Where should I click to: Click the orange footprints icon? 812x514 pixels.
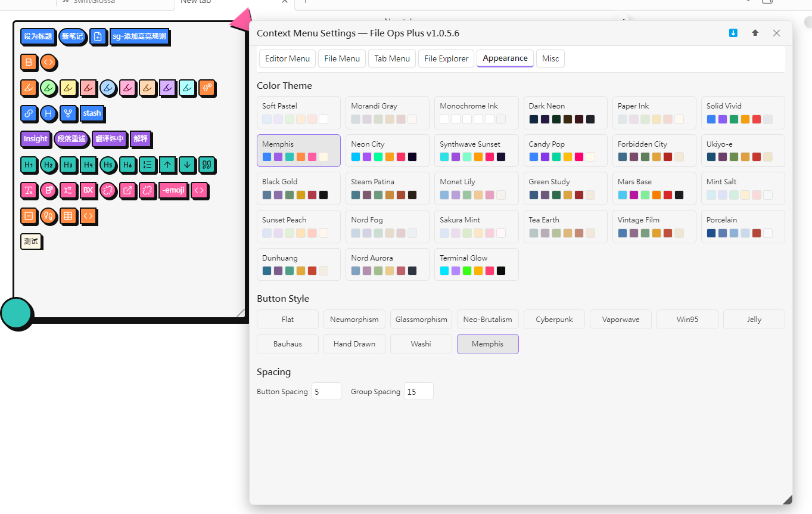pos(48,216)
